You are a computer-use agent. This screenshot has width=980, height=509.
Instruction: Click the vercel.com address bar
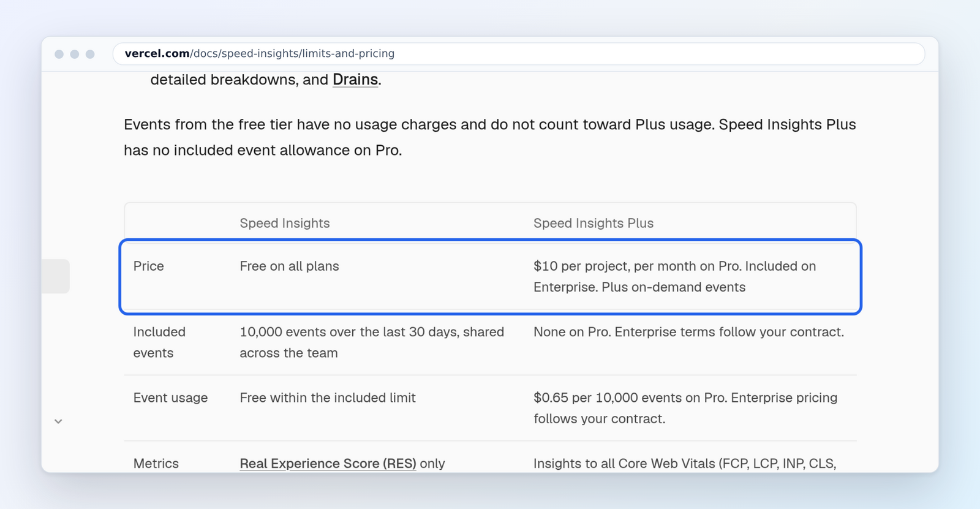(x=518, y=54)
